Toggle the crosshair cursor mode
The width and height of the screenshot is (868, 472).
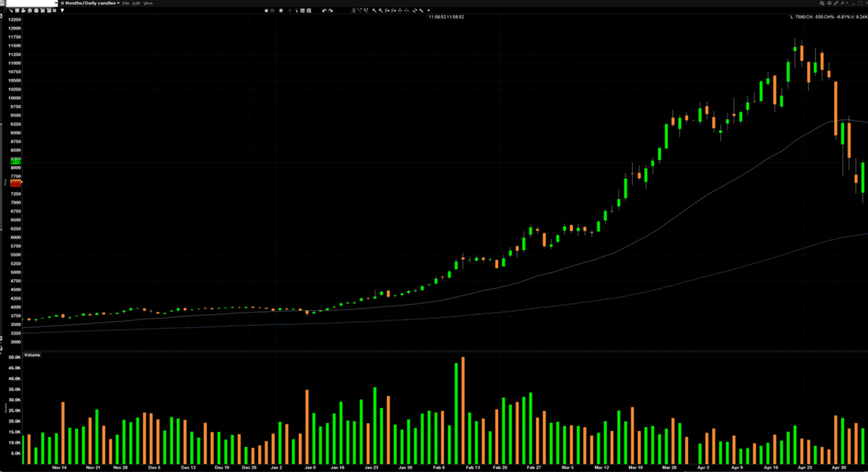point(290,10)
